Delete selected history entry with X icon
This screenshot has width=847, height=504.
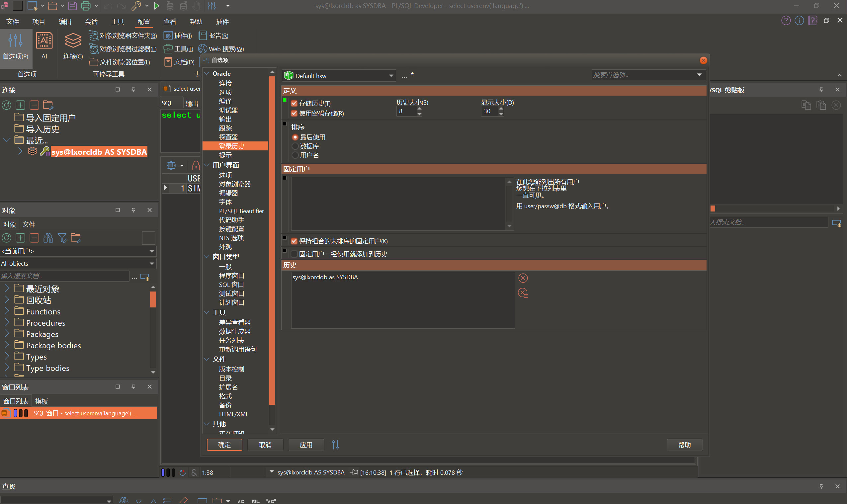tap(523, 278)
